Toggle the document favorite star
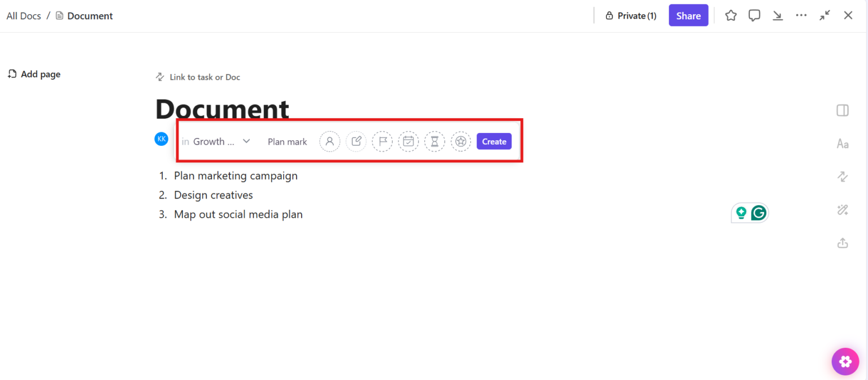This screenshot has height=380, width=868. pos(731,15)
